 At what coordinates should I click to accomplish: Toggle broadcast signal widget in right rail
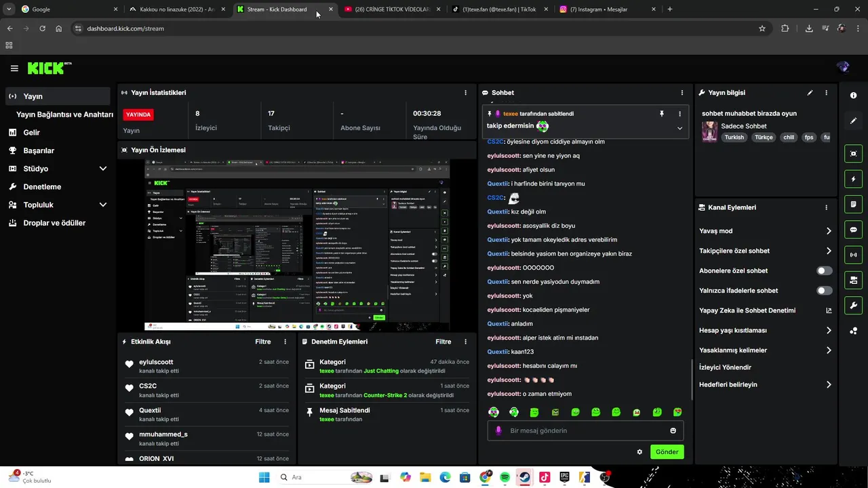853,255
